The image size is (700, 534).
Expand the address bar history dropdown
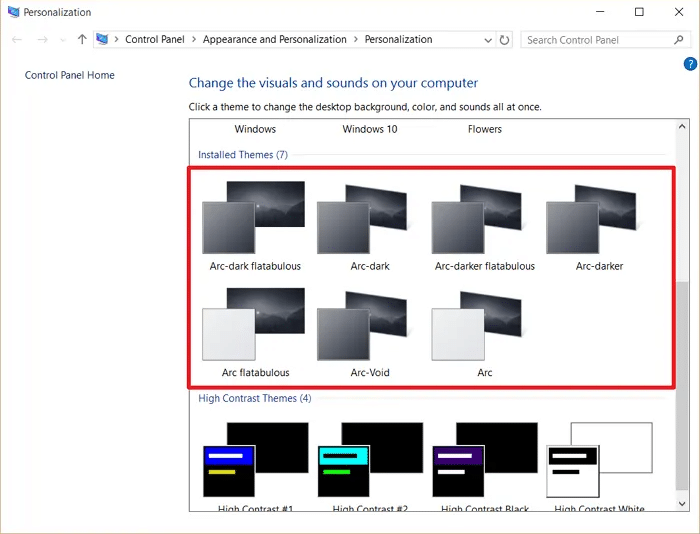(x=487, y=40)
